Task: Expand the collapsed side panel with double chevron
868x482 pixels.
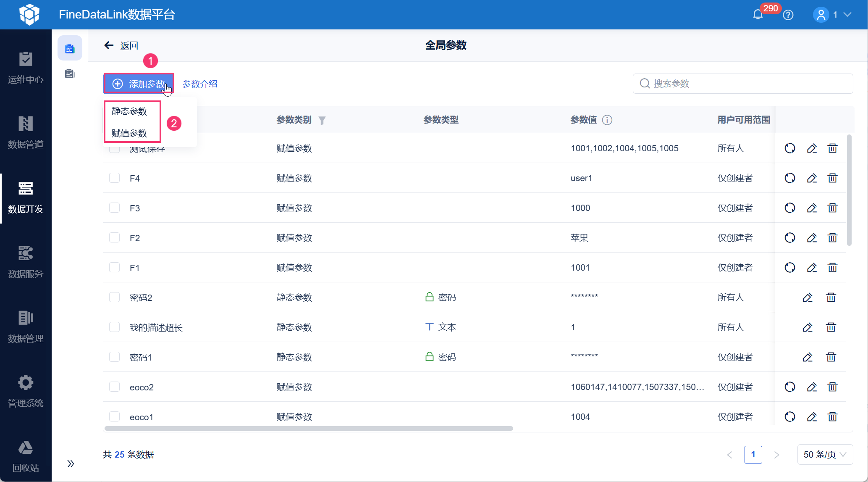Action: click(x=71, y=464)
